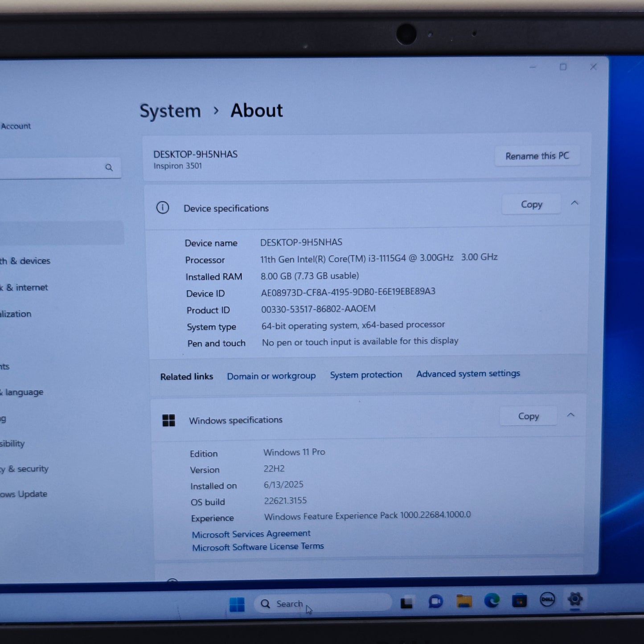This screenshot has width=644, height=644.
Task: Open System protection link
Action: coord(366,375)
